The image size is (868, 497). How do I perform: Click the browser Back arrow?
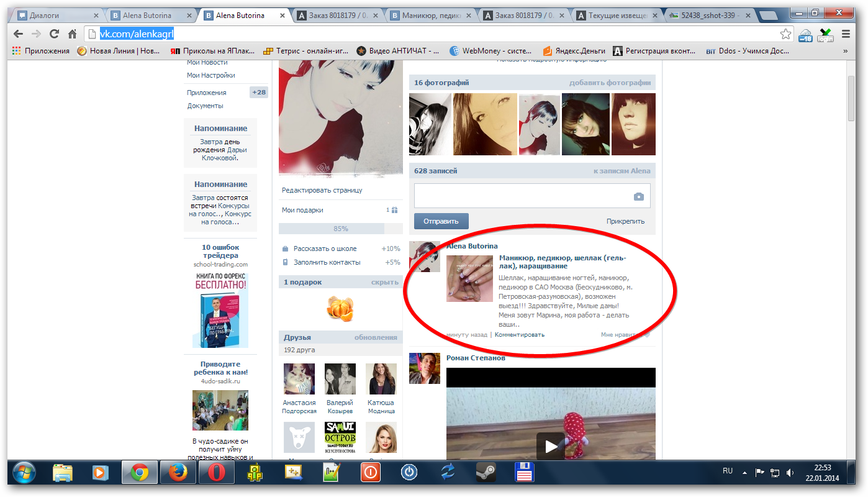(x=19, y=34)
